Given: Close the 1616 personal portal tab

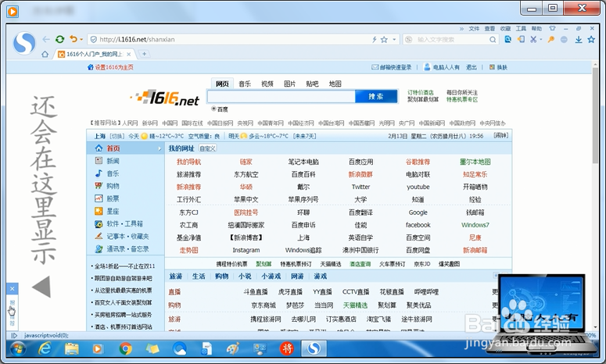Looking at the screenshot, I should pos(129,55).
